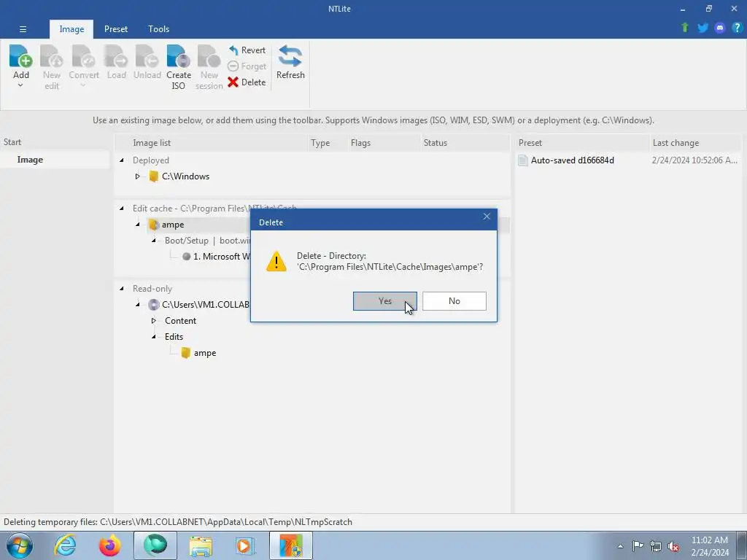Collapse the Read-only group
Screen dimensions: 747x560
(x=122, y=289)
